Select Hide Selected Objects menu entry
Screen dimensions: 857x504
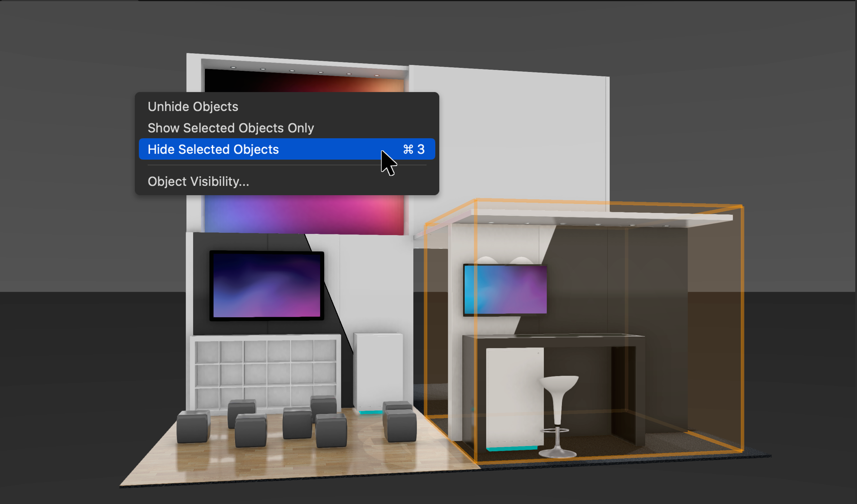tap(213, 150)
